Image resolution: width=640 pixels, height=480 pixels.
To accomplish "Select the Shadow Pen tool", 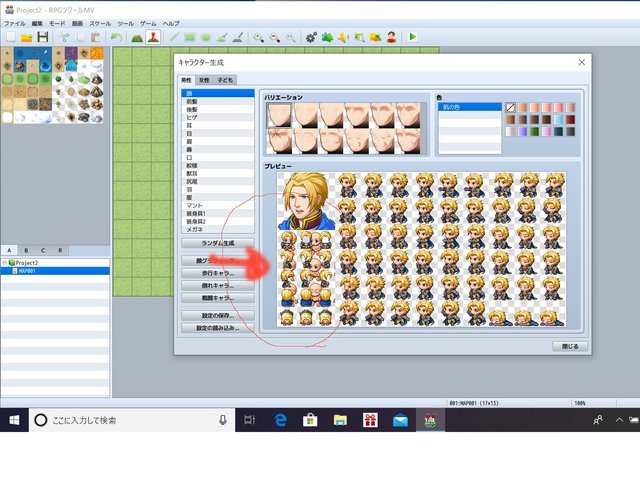I will click(238, 38).
